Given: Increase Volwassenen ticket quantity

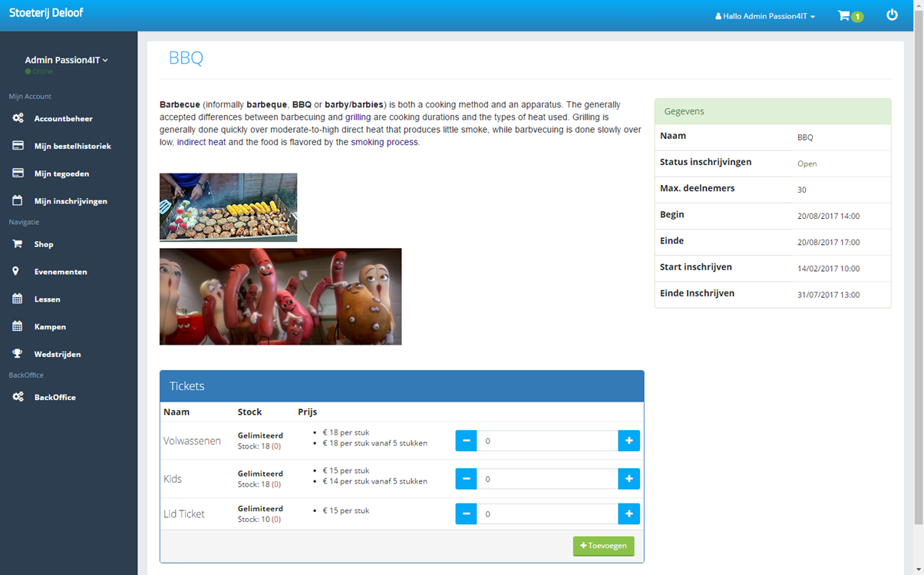Looking at the screenshot, I should coord(629,441).
